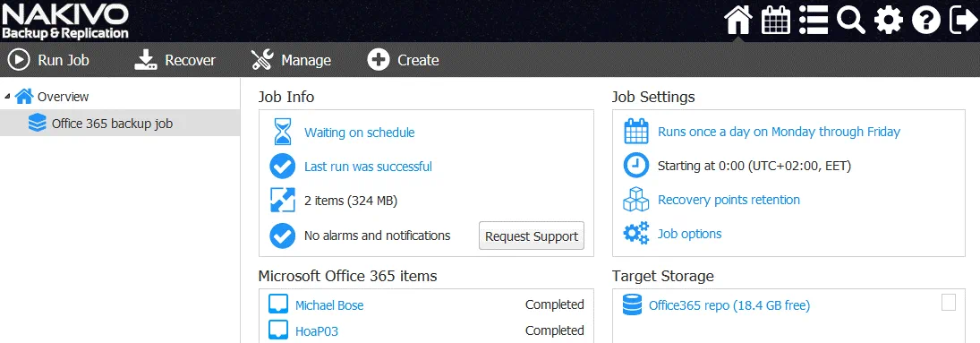980x343 pixels.
Task: Open the Michael Bose item link
Action: pyautogui.click(x=329, y=305)
